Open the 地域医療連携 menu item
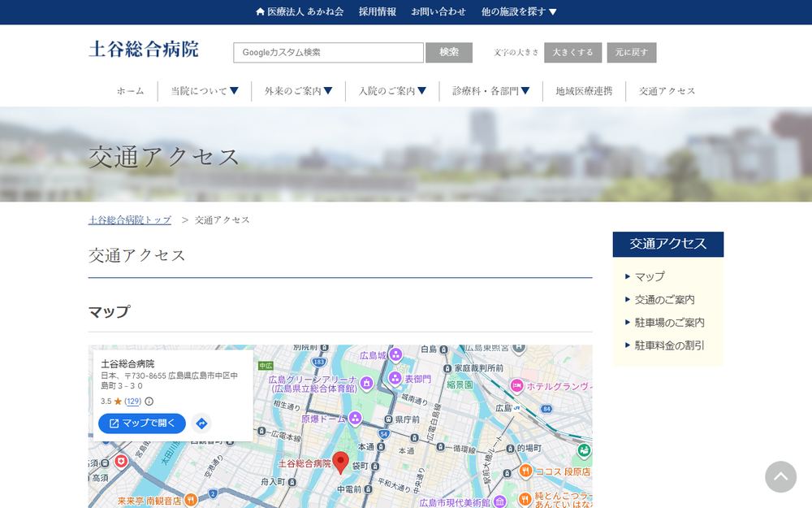This screenshot has width=812, height=508. (x=584, y=91)
